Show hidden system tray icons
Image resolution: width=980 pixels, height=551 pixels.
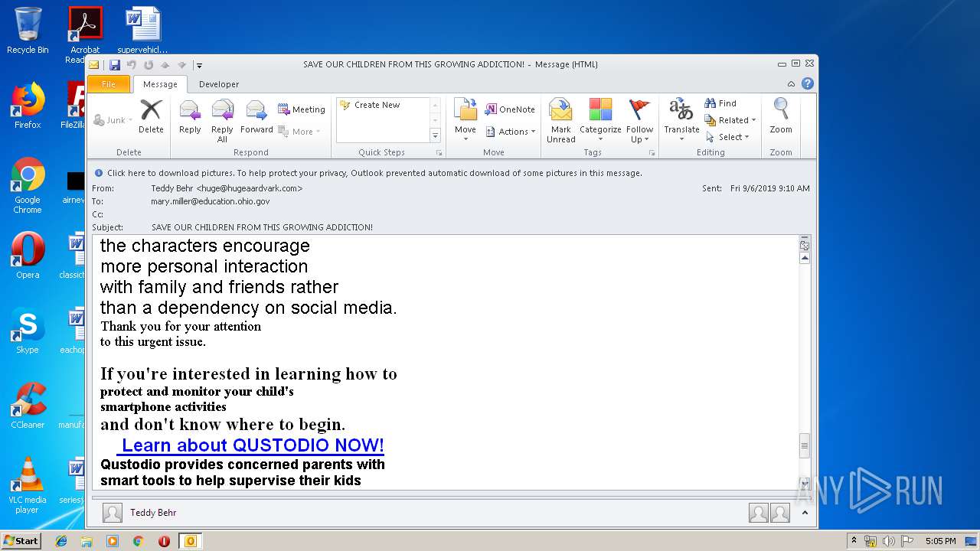pyautogui.click(x=854, y=541)
